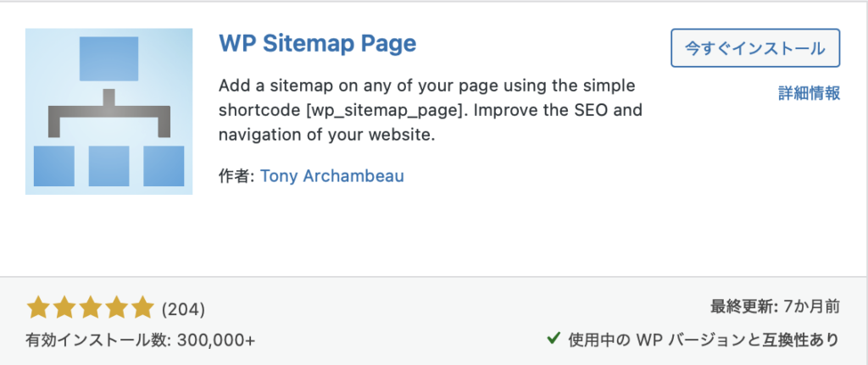Click the bottom-left blue square in plugin icon
The width and height of the screenshot is (868, 365).
[53, 165]
